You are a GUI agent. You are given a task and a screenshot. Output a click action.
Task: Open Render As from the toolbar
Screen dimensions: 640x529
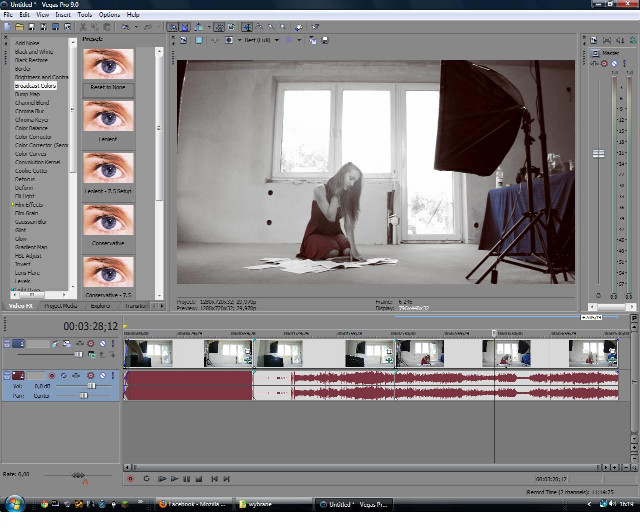(56, 27)
